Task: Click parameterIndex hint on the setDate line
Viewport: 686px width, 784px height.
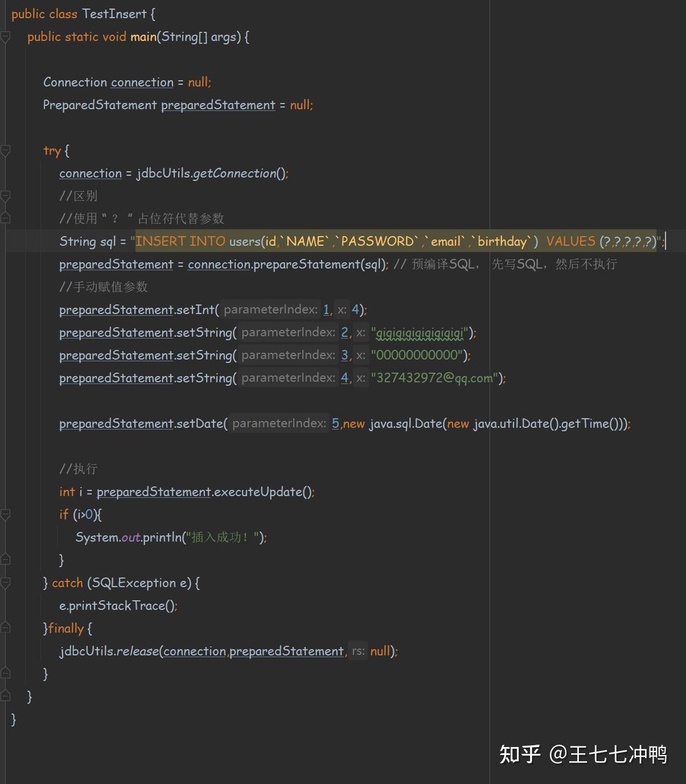Action: pos(278,423)
